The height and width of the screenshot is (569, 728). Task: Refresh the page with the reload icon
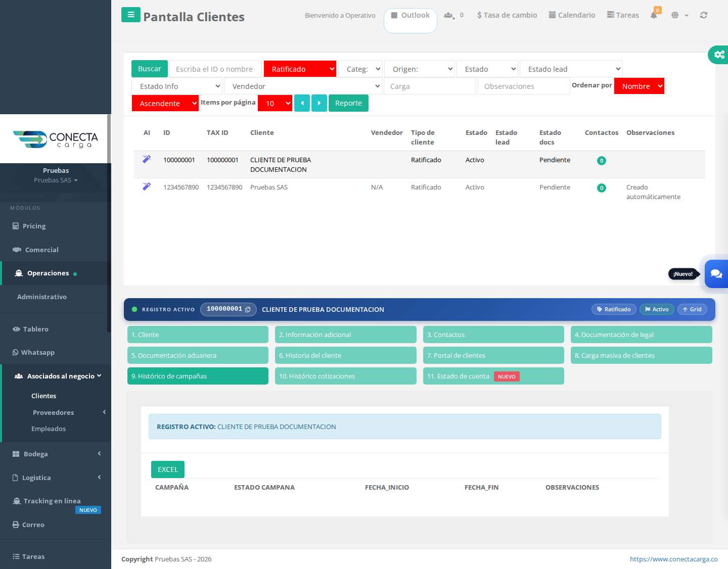(704, 15)
